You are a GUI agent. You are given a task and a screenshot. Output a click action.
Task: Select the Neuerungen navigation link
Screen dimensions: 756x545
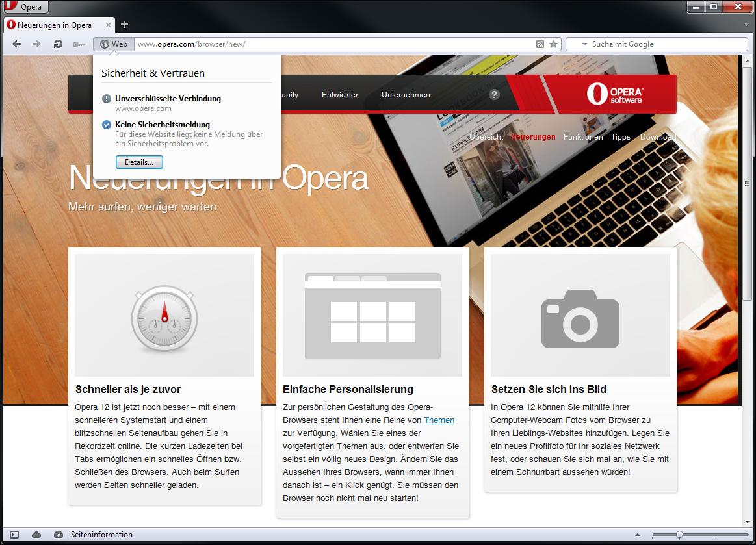(533, 137)
